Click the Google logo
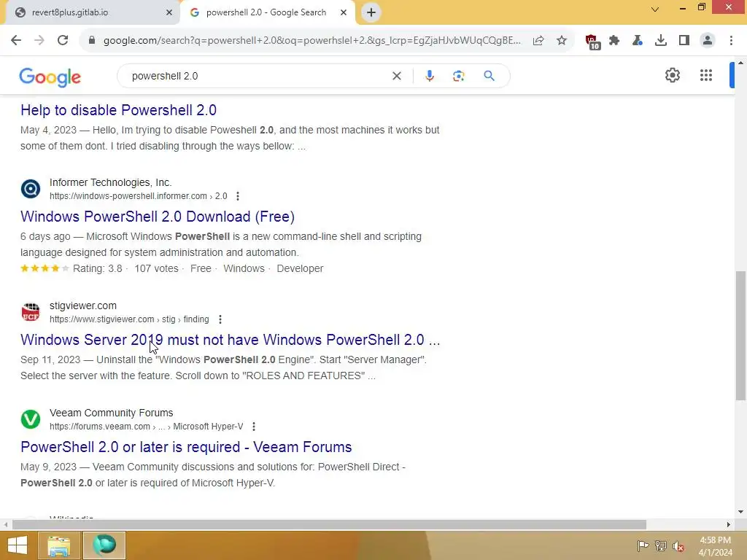 point(50,77)
